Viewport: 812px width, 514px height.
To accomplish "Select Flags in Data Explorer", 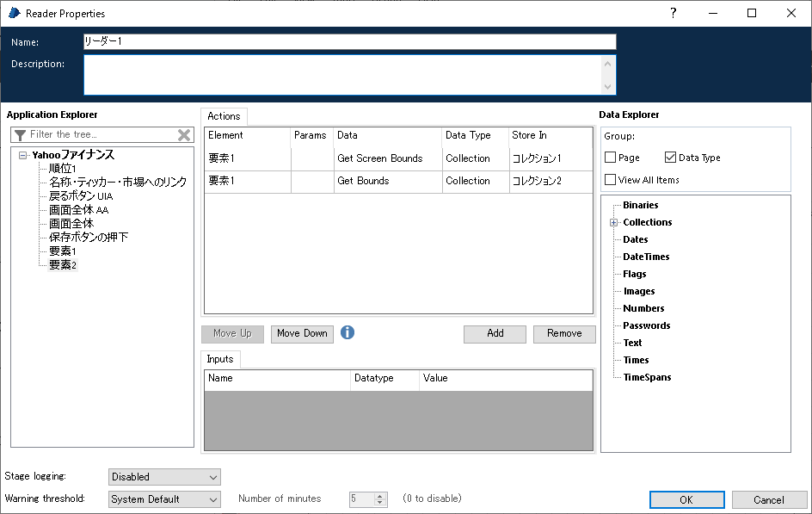I will [635, 274].
